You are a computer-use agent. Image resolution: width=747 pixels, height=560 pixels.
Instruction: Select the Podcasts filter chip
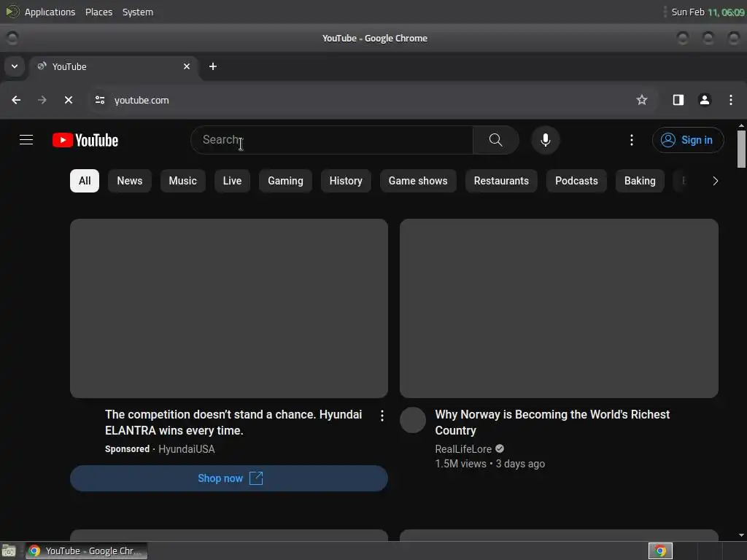(576, 181)
